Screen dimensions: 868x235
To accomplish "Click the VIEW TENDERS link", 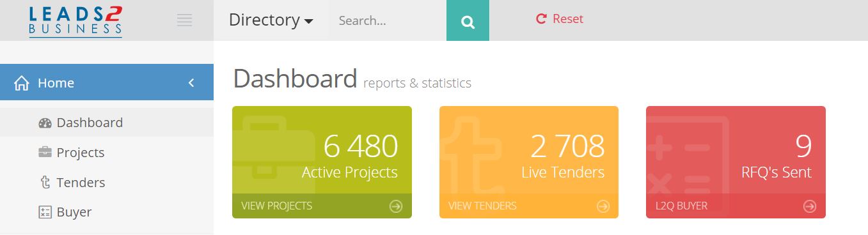I will [x=482, y=206].
